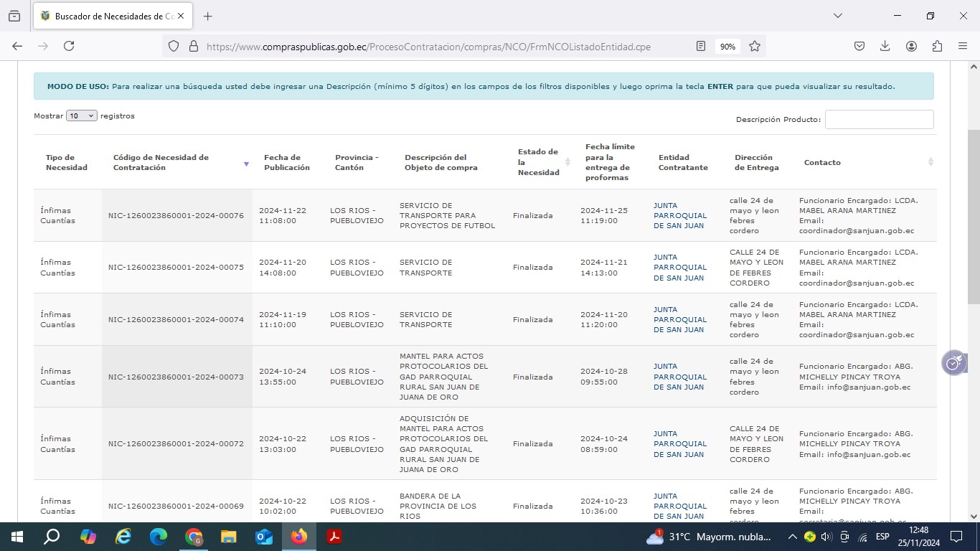Bookmark this page with the star icon
Viewport: 980px width, 551px height.
pyautogui.click(x=755, y=46)
